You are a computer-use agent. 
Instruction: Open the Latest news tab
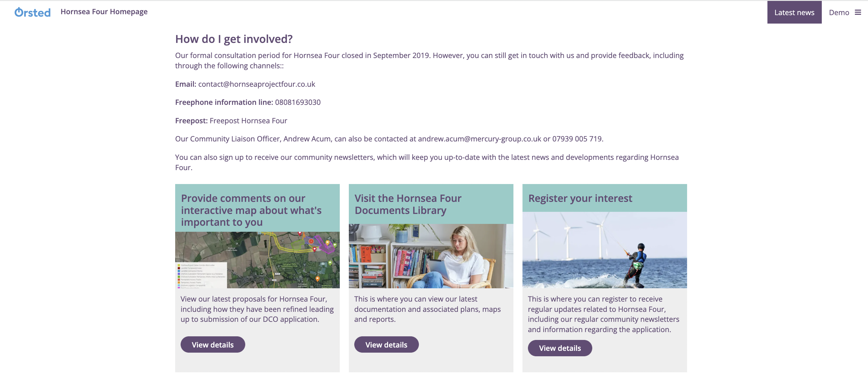[x=794, y=12]
